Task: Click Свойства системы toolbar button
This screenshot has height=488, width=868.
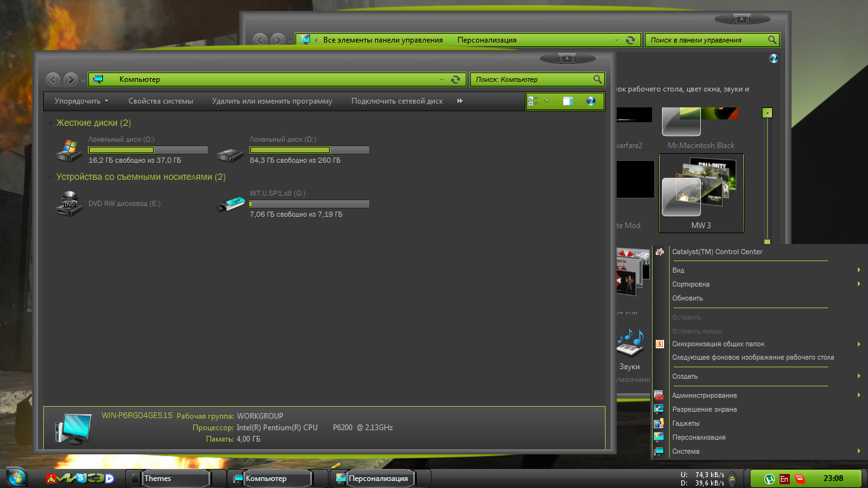Action: pos(160,101)
